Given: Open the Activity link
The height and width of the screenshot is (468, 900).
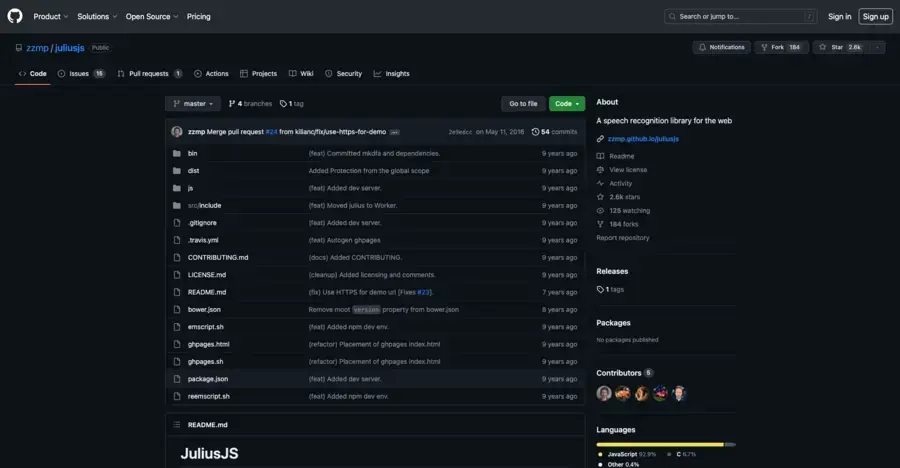Looking at the screenshot, I should click(x=614, y=183).
